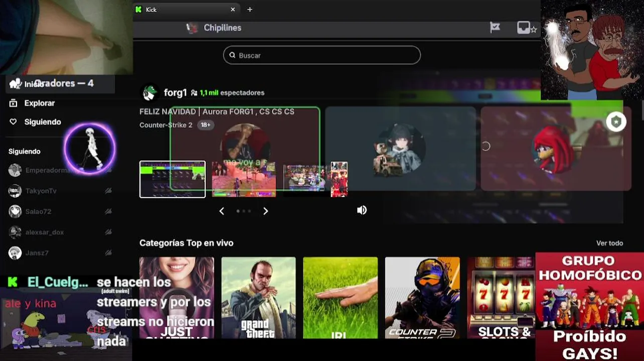Click TakyonTv avatar in sidebar
Viewport: 644px width, 361px height.
click(15, 191)
